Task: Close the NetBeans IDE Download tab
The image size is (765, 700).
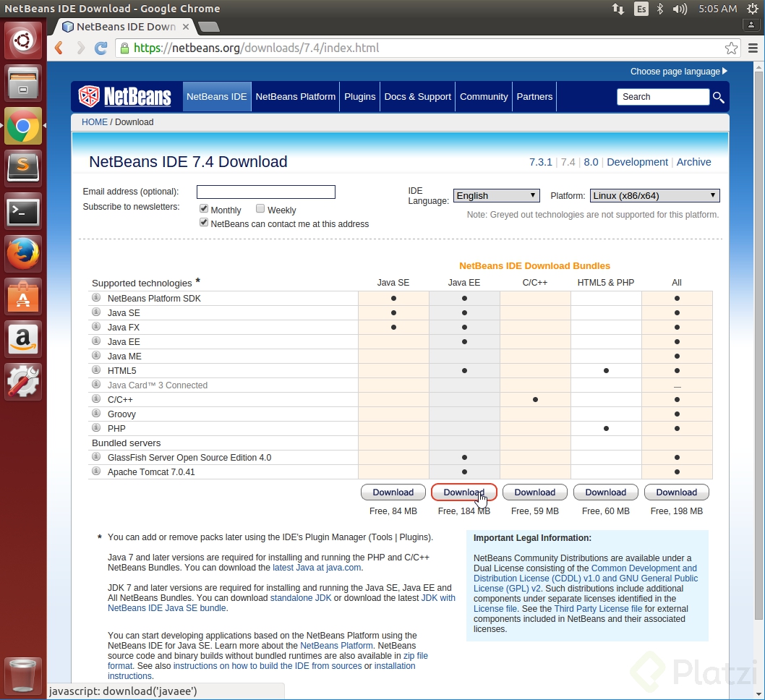Action: [x=186, y=27]
